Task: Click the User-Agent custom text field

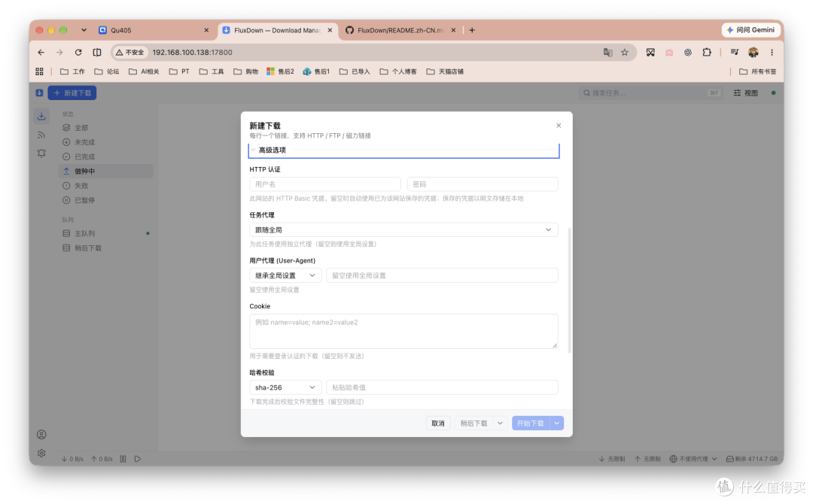Action: point(443,275)
